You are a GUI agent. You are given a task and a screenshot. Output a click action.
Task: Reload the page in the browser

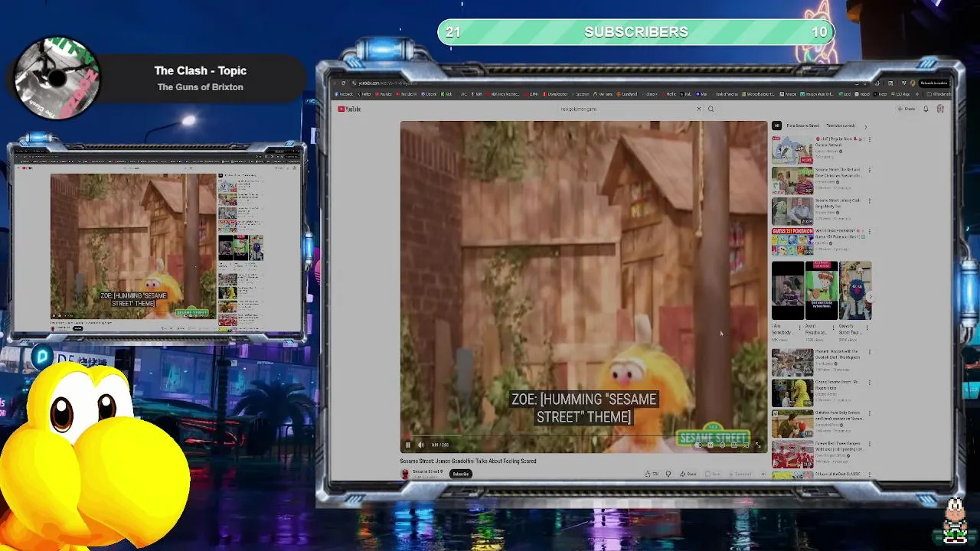[x=344, y=83]
